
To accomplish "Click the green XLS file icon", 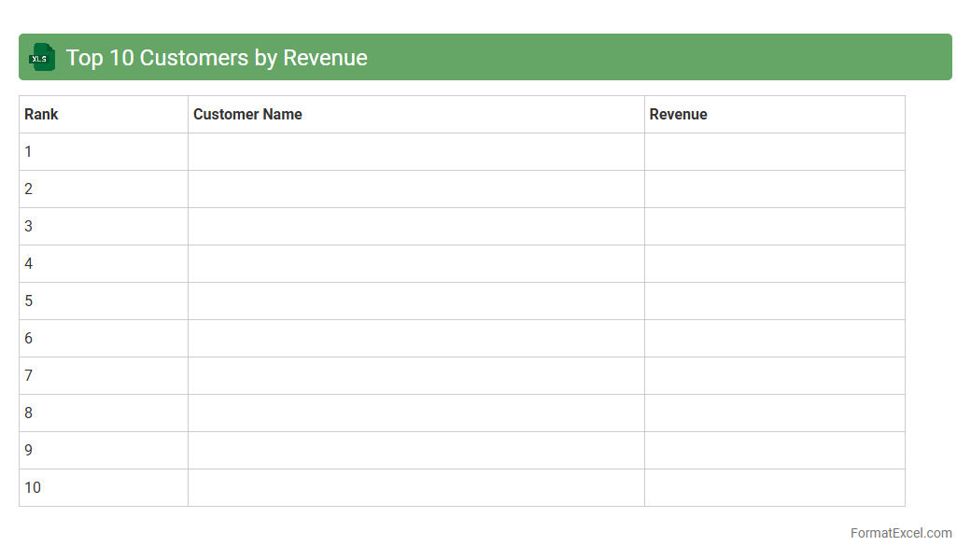I will click(x=42, y=57).
